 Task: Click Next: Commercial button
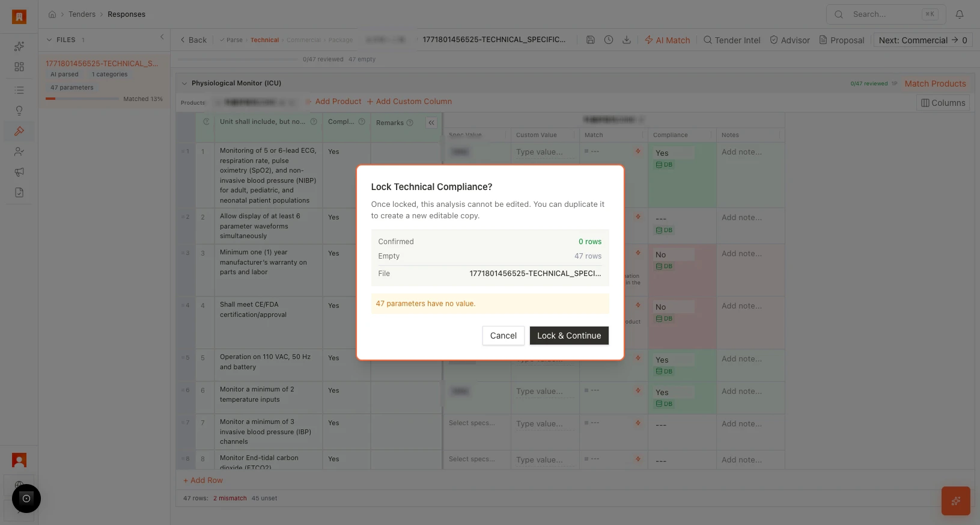click(922, 40)
